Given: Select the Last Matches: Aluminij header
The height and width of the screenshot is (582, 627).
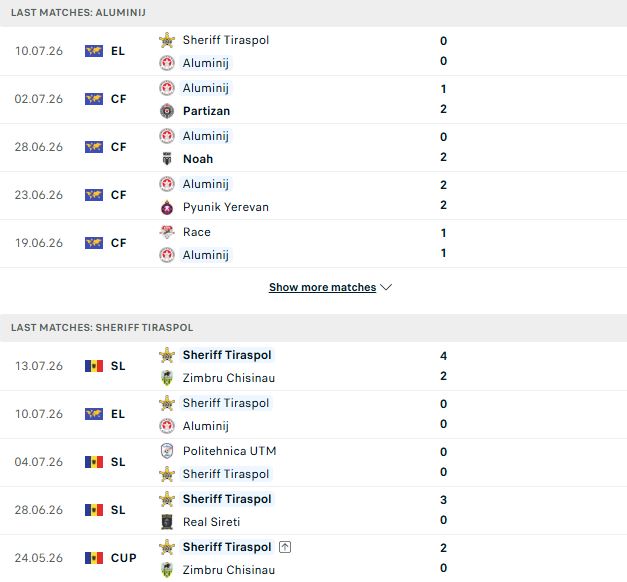Looking at the screenshot, I should [314, 13].
